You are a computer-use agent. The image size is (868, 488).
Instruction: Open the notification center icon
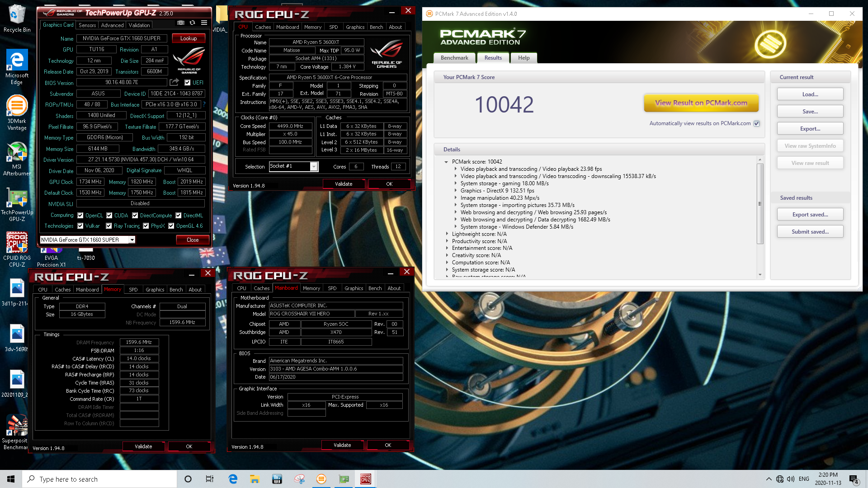(854, 479)
